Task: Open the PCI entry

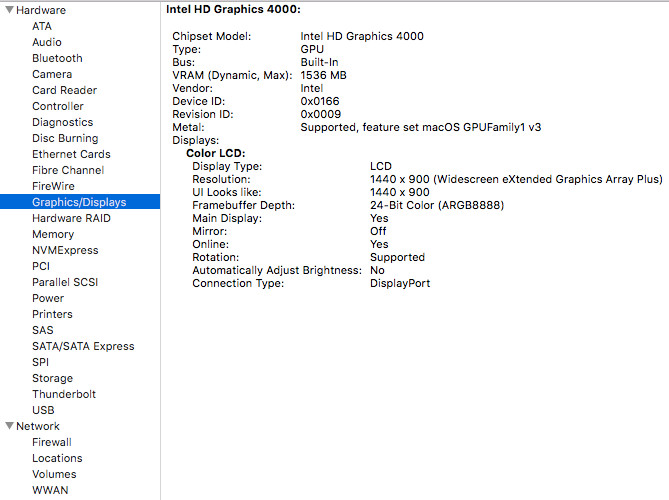Action: coord(41,266)
